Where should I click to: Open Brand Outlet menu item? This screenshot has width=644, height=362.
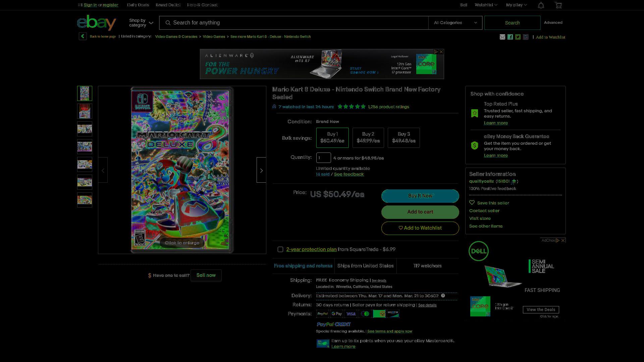click(x=168, y=5)
